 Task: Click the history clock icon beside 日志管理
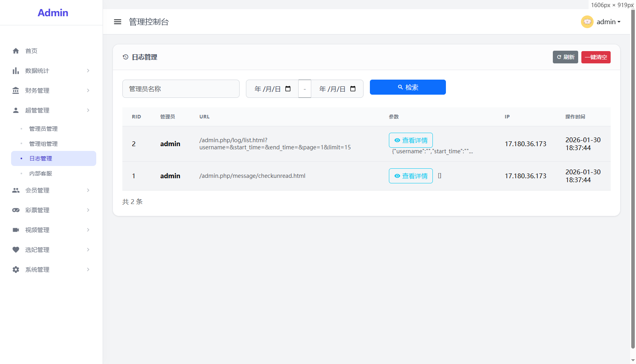[126, 57]
